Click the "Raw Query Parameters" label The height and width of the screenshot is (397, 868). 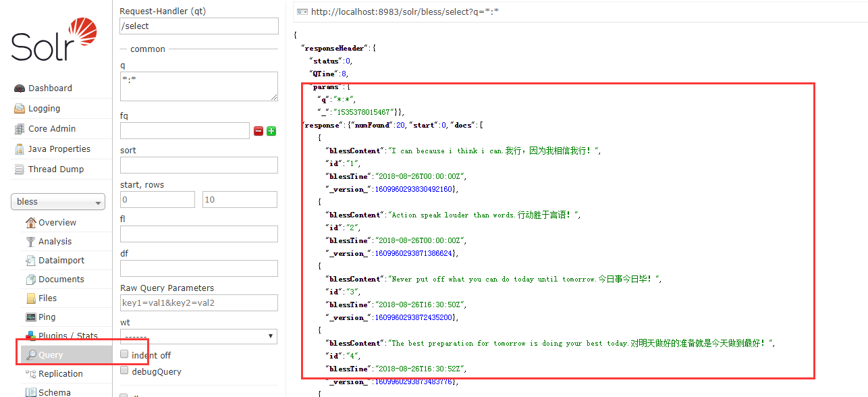167,288
